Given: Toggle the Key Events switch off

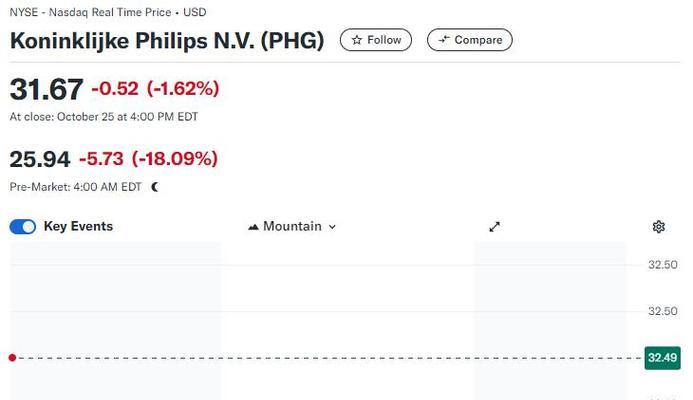Looking at the screenshot, I should coord(23,226).
